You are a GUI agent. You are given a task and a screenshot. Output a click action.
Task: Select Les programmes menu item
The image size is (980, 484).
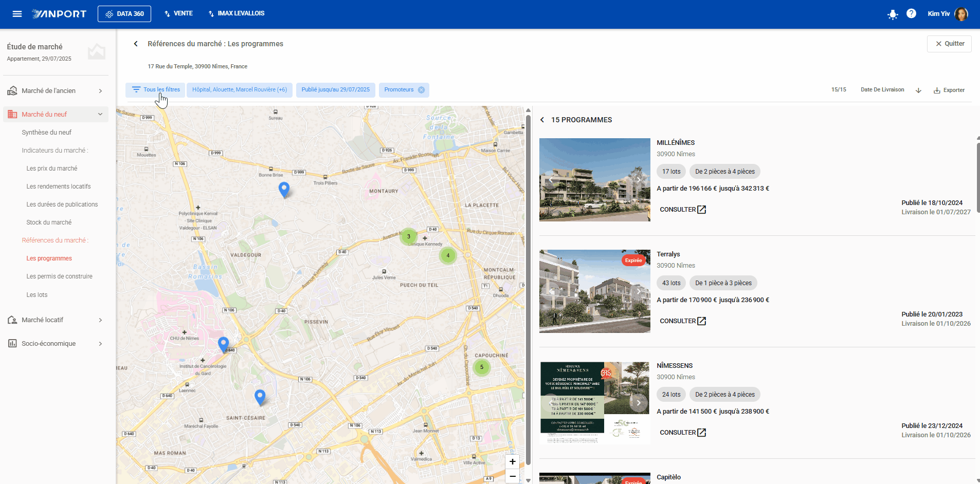point(49,258)
